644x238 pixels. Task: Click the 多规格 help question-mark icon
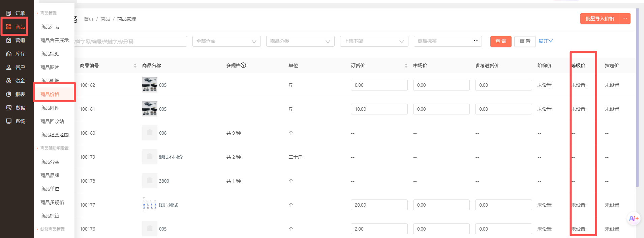click(244, 65)
